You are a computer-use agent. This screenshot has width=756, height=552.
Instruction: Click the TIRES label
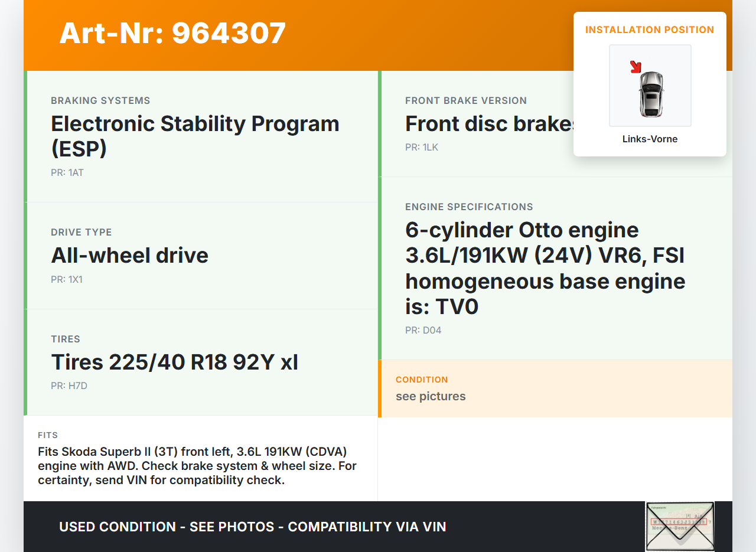66,339
